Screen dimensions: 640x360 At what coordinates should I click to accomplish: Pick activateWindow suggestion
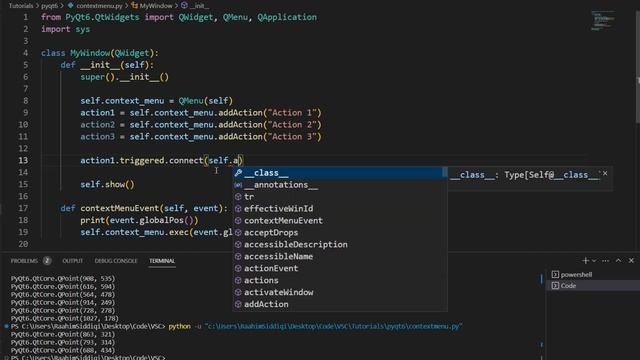pyautogui.click(x=340, y=292)
